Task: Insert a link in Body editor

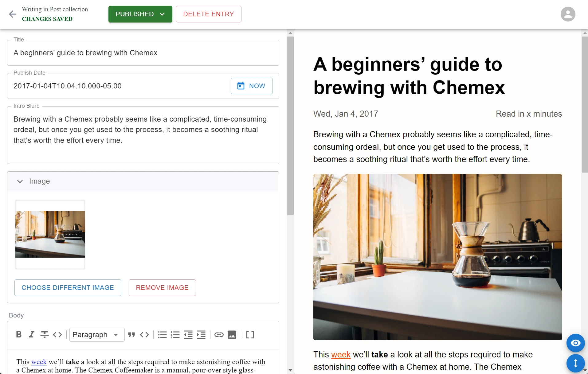Action: point(219,334)
